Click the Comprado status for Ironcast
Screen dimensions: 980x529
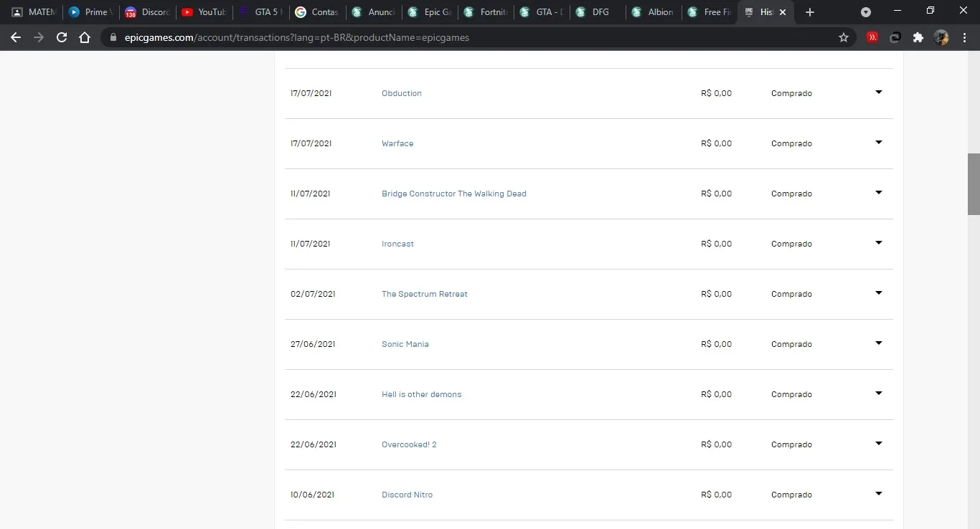[791, 244]
